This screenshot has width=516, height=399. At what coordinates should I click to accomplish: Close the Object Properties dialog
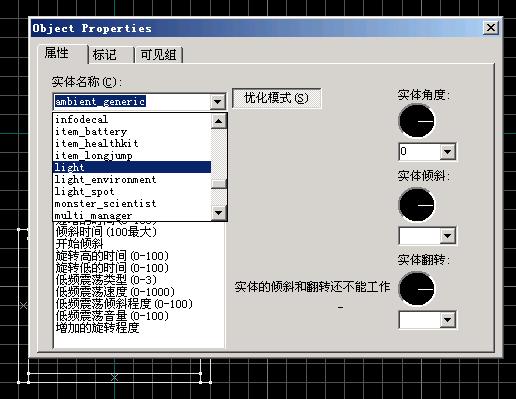click(491, 28)
